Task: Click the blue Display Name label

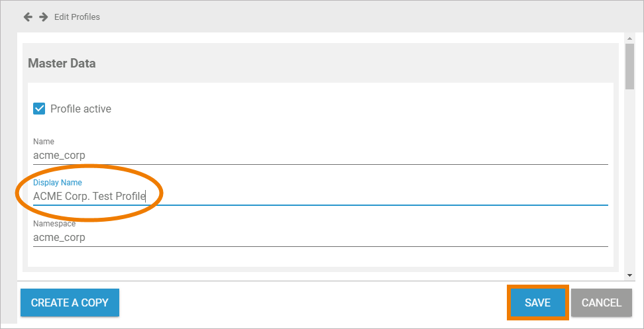Action: pyautogui.click(x=58, y=182)
